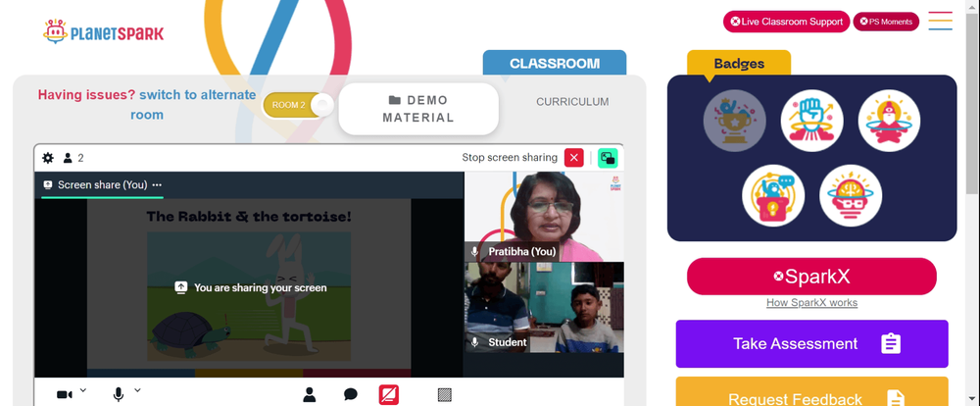Viewport: 980px width, 406px height.
Task: Open the chat bubble icon
Action: tap(351, 394)
